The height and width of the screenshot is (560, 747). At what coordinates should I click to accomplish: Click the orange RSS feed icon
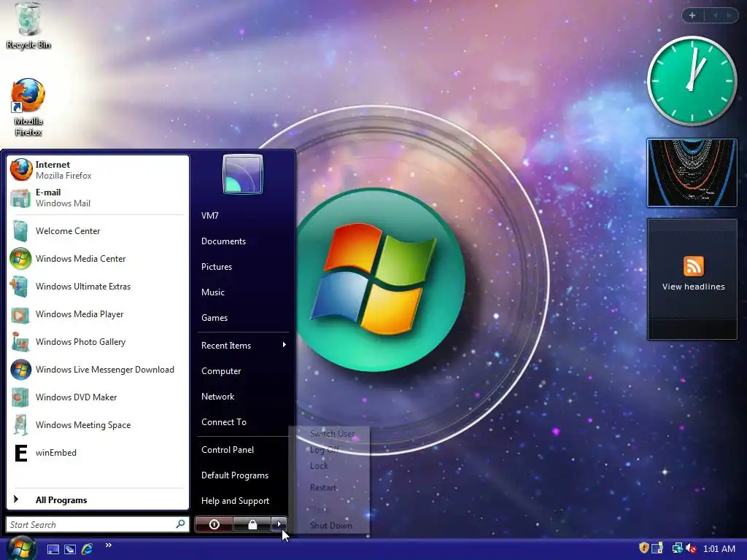click(x=693, y=266)
